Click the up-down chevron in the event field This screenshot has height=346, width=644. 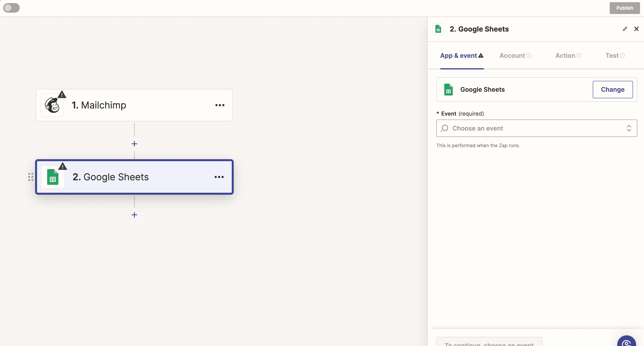click(x=629, y=128)
